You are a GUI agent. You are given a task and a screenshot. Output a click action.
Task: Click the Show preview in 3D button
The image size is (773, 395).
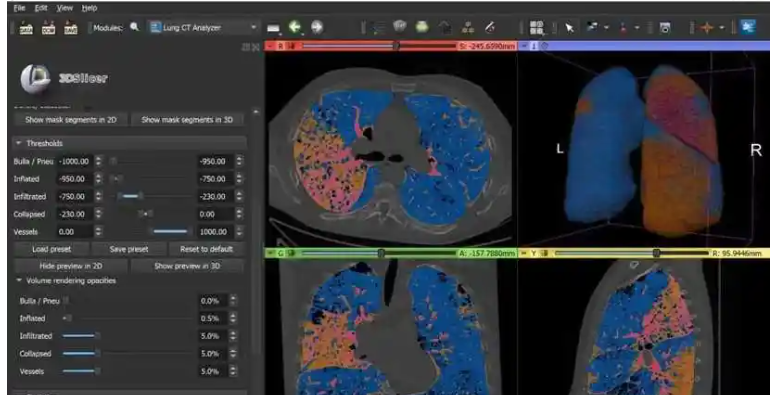[x=187, y=266]
